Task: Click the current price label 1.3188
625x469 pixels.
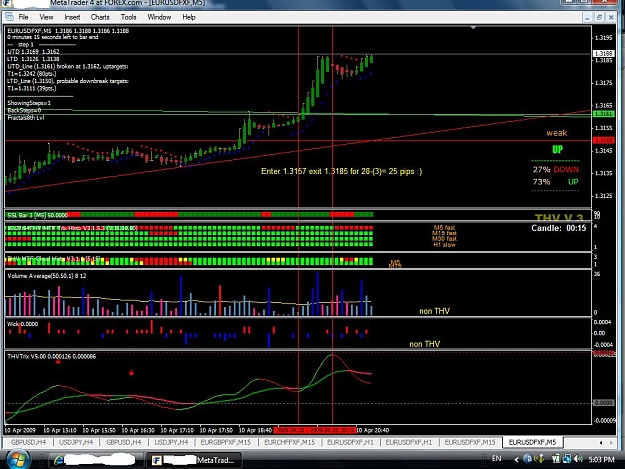Action: 604,53
